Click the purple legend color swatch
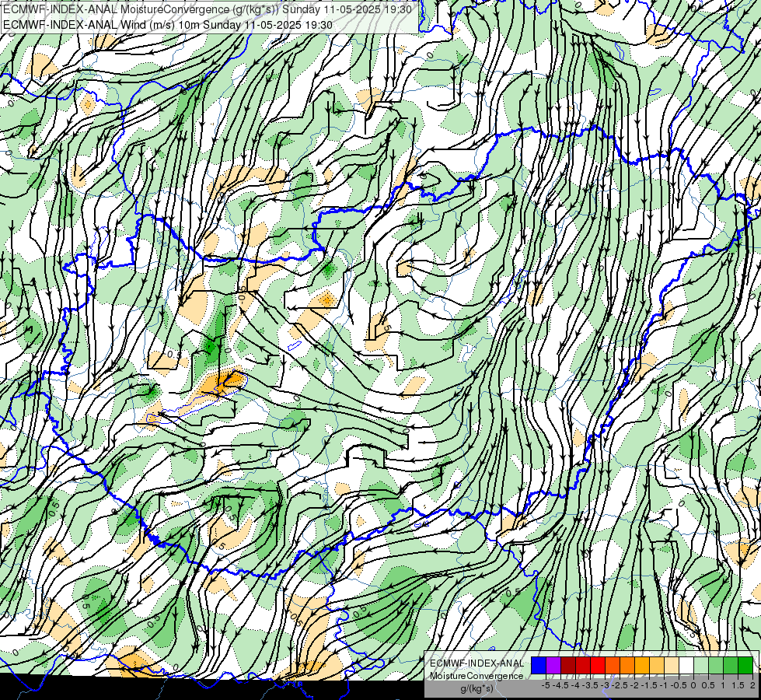The height and width of the screenshot is (700, 761). click(x=553, y=665)
